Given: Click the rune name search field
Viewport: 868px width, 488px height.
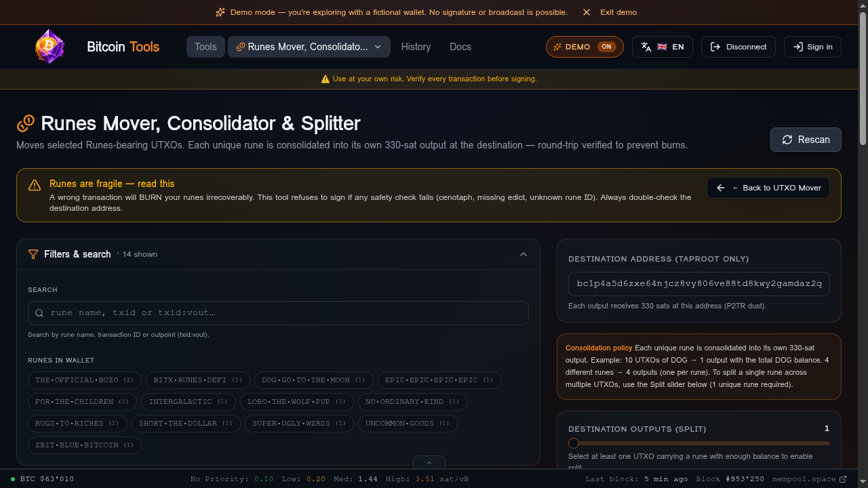Looking at the screenshot, I should pyautogui.click(x=278, y=313).
